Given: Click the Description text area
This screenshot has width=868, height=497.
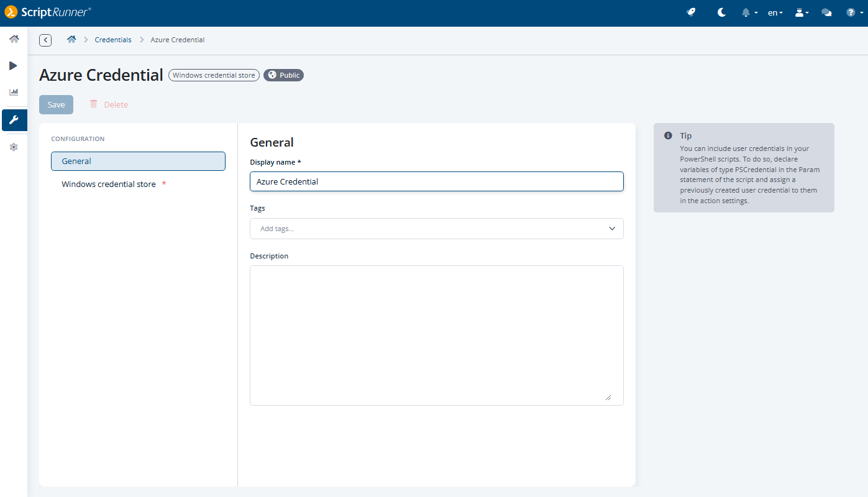Looking at the screenshot, I should [436, 335].
